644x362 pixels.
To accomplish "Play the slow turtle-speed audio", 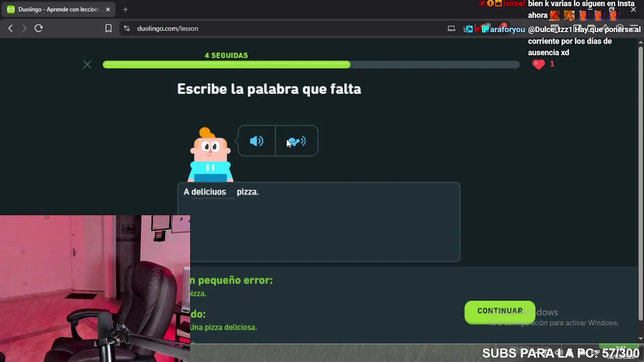I will point(297,141).
